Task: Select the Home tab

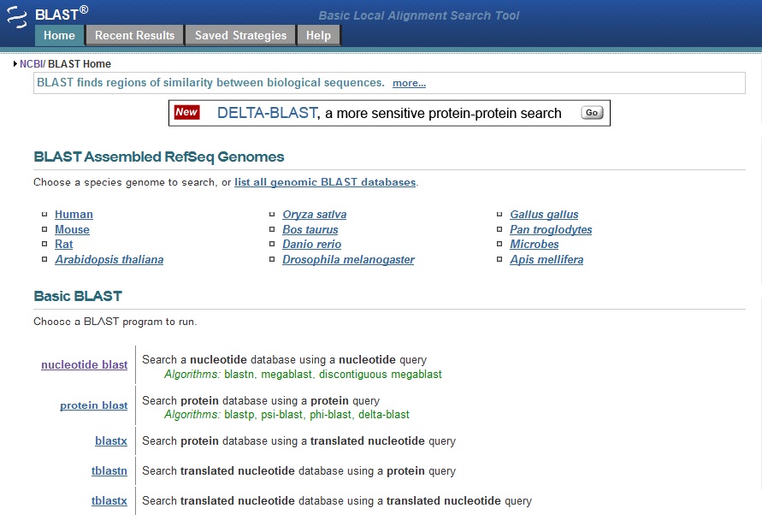Action: click(x=59, y=35)
